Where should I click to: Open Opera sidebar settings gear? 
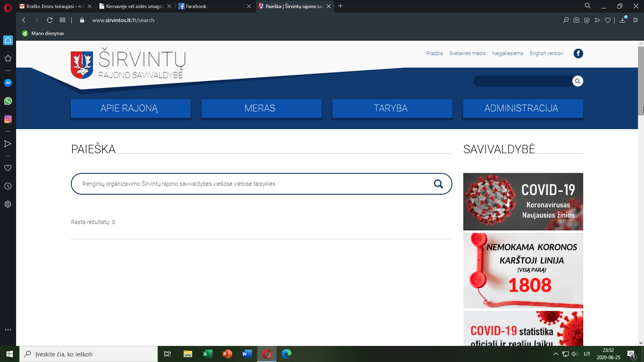click(8, 204)
